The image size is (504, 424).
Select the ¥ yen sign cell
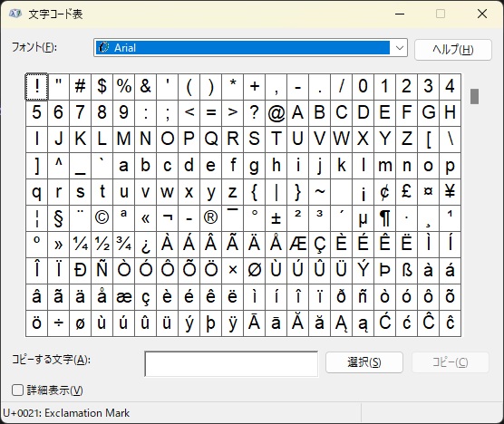coord(450,192)
